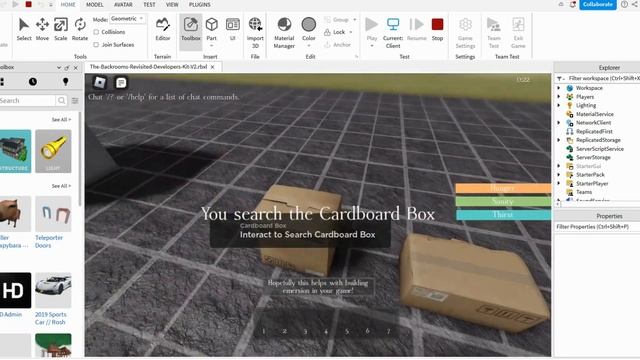
Task: Open the Terrain Editor
Action: (162, 29)
